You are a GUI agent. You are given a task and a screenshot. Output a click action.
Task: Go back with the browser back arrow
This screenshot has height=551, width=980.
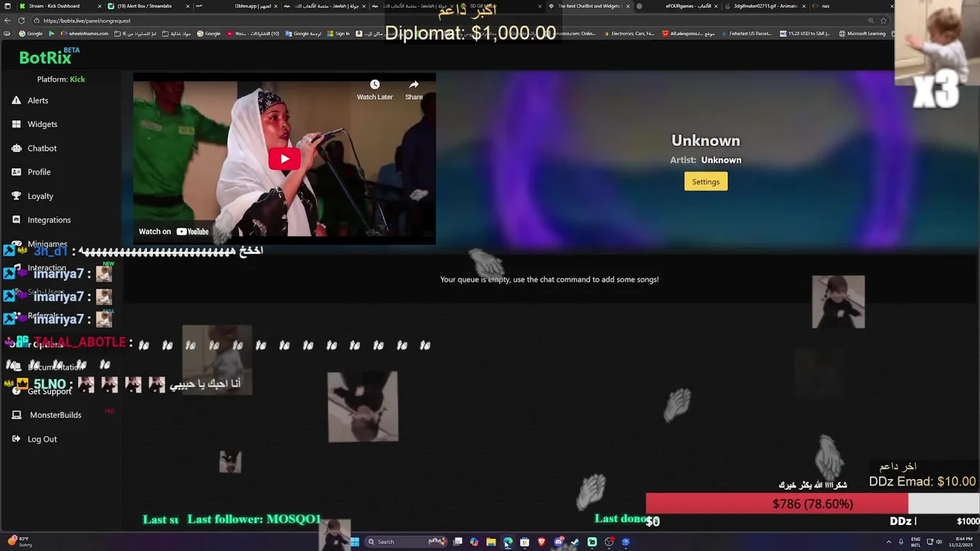pos(8,21)
